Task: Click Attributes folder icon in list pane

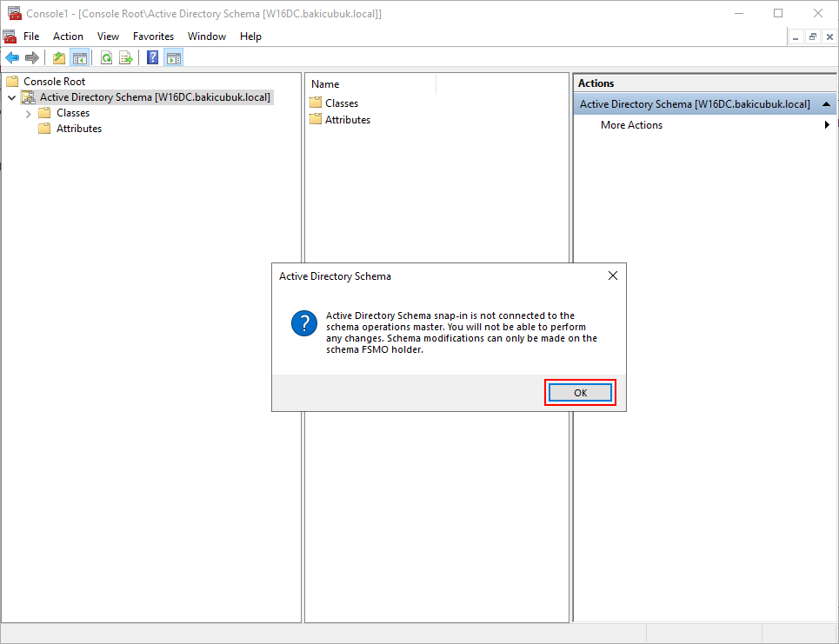Action: point(316,119)
